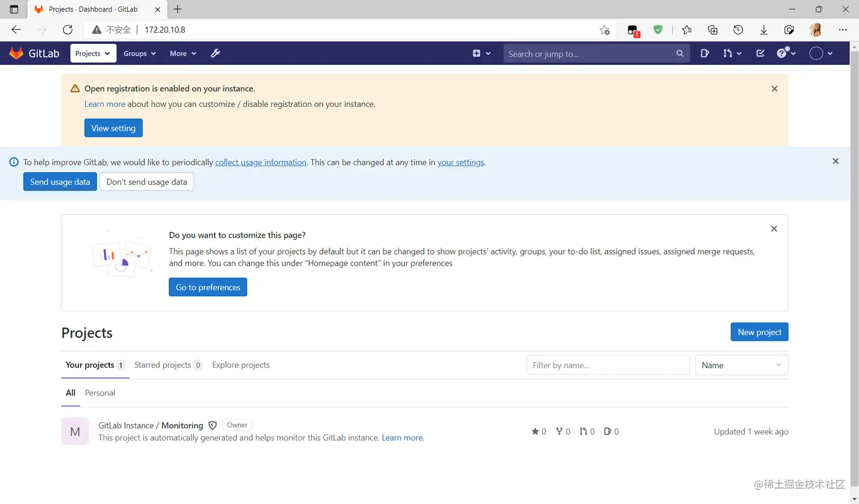Dismiss the open registration warning banner

(774, 89)
